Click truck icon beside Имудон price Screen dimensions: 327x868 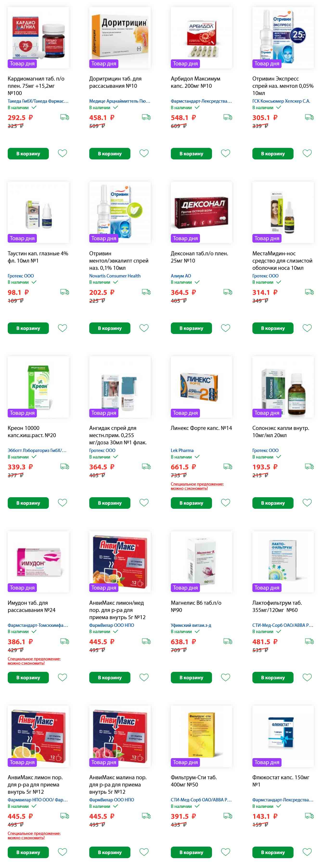point(65,641)
